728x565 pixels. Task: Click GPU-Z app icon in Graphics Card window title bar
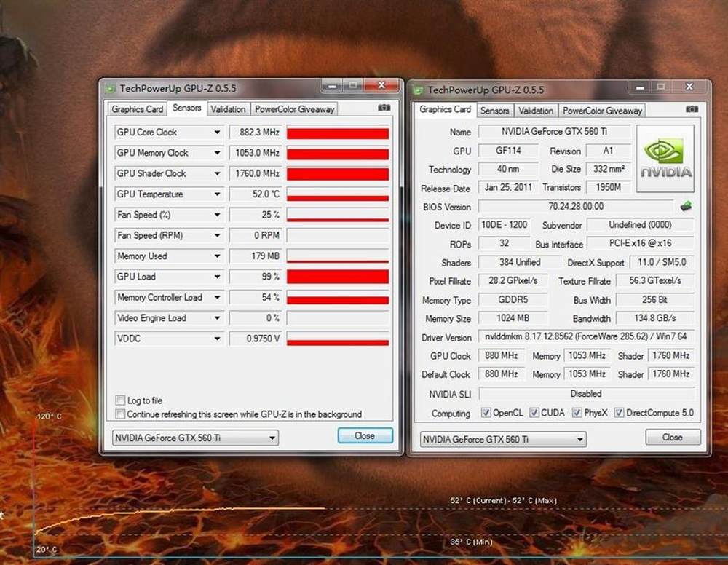click(x=419, y=90)
